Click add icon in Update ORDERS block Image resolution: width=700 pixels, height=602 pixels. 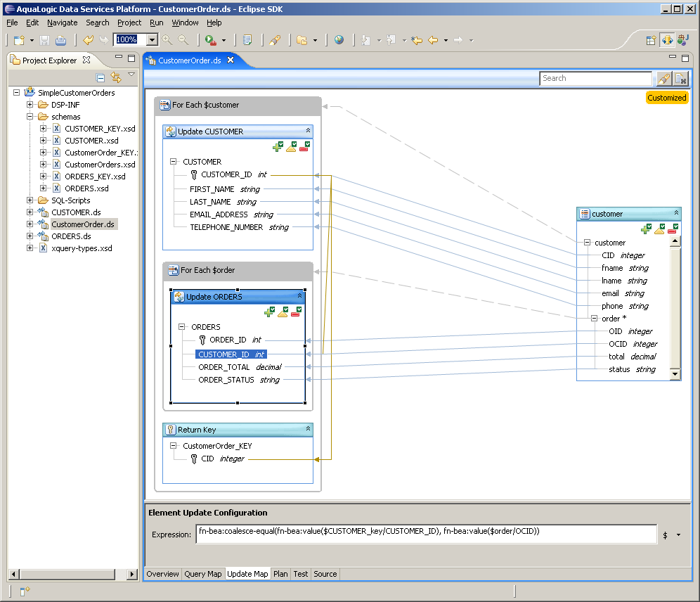(x=269, y=312)
